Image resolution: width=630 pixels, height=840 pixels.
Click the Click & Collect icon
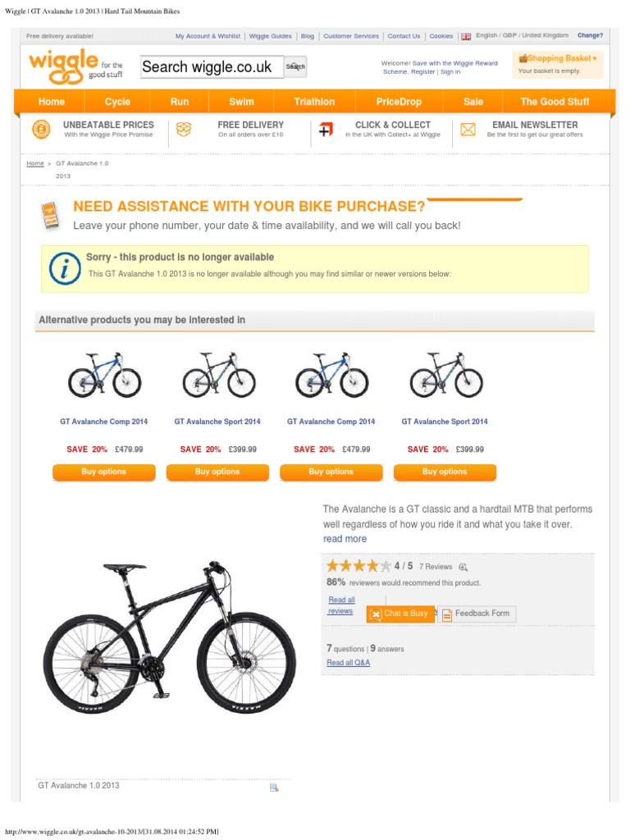[x=326, y=130]
